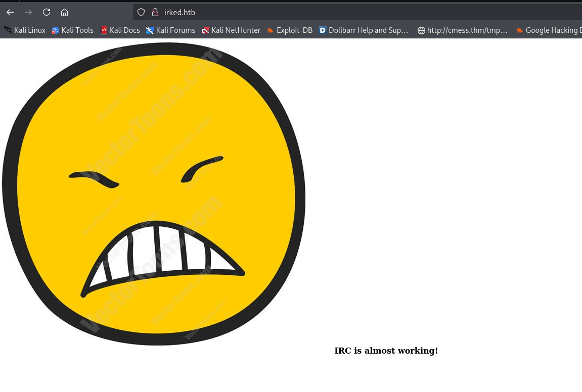This screenshot has width=582, height=392.
Task: Open the Kali Tools bookmark
Action: click(73, 30)
